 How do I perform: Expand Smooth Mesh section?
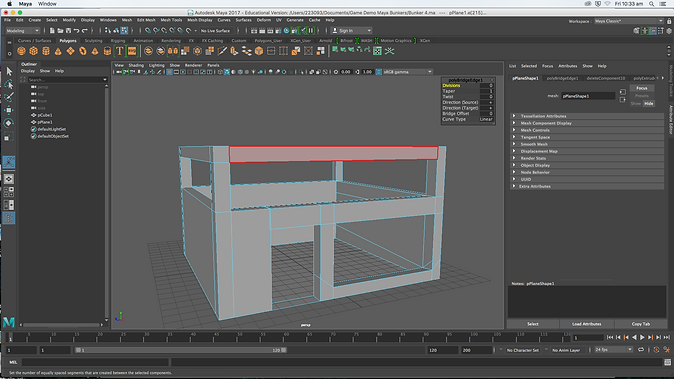tap(587, 144)
